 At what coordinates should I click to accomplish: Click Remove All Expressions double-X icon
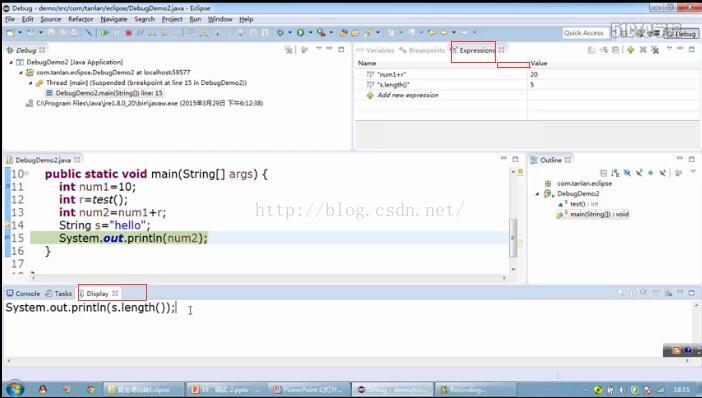(655, 50)
